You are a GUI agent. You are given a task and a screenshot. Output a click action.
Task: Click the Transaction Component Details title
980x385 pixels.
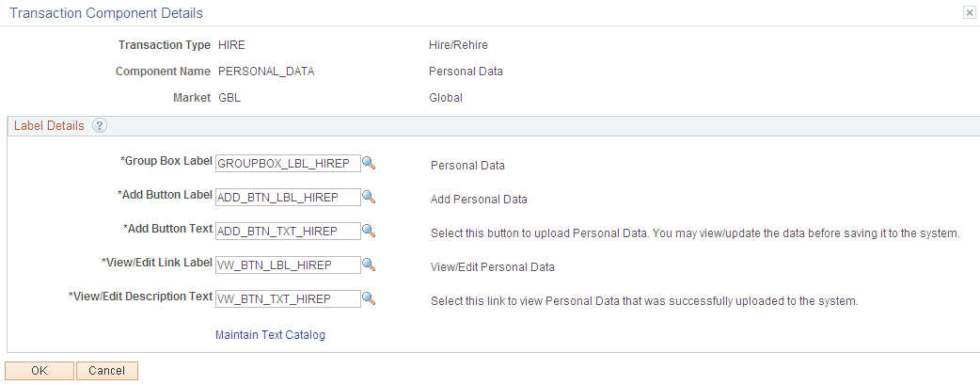[x=106, y=13]
